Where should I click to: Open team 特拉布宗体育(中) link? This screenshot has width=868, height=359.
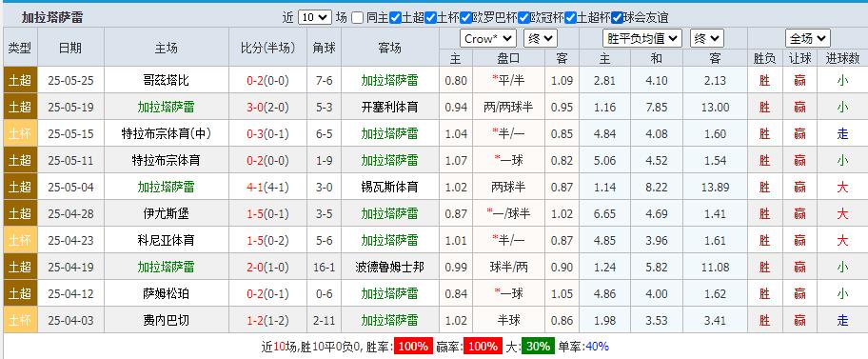166,133
